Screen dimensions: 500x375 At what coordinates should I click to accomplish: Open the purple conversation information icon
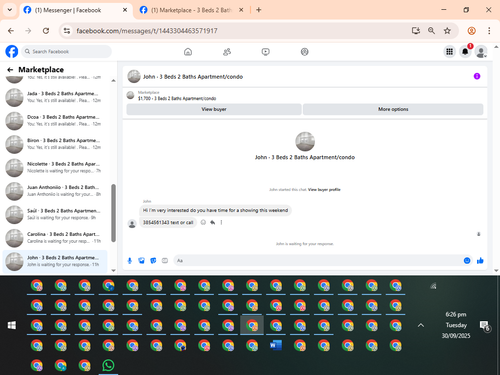(477, 76)
